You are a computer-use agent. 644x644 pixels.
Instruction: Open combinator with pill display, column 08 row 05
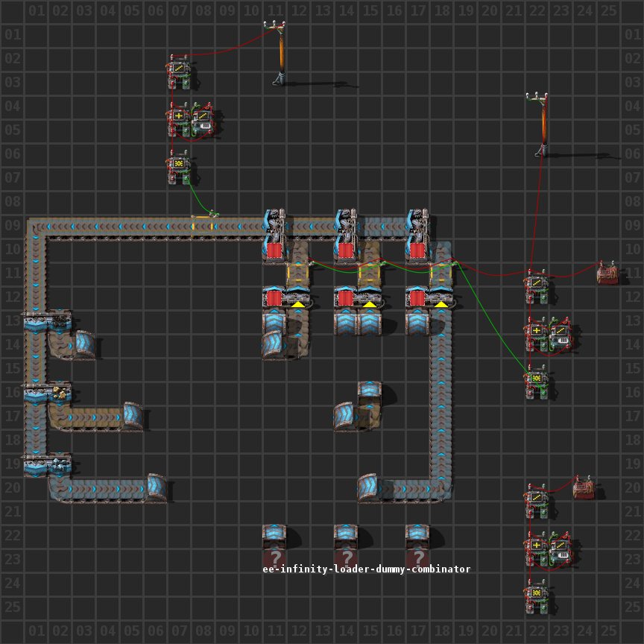click(203, 120)
